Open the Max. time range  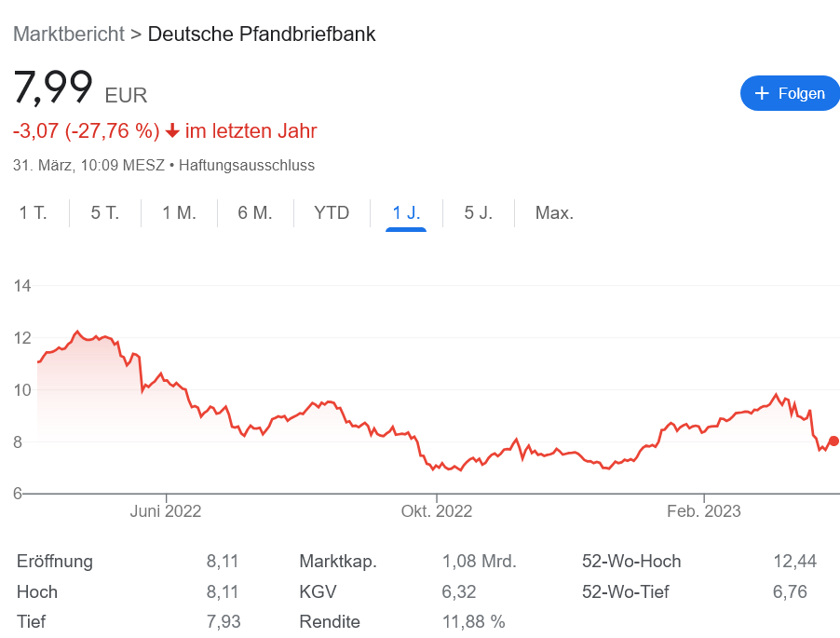(x=553, y=212)
